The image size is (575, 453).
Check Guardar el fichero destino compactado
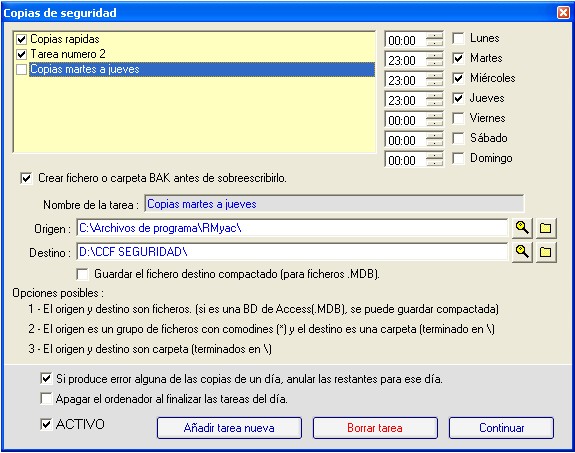pos(82,274)
